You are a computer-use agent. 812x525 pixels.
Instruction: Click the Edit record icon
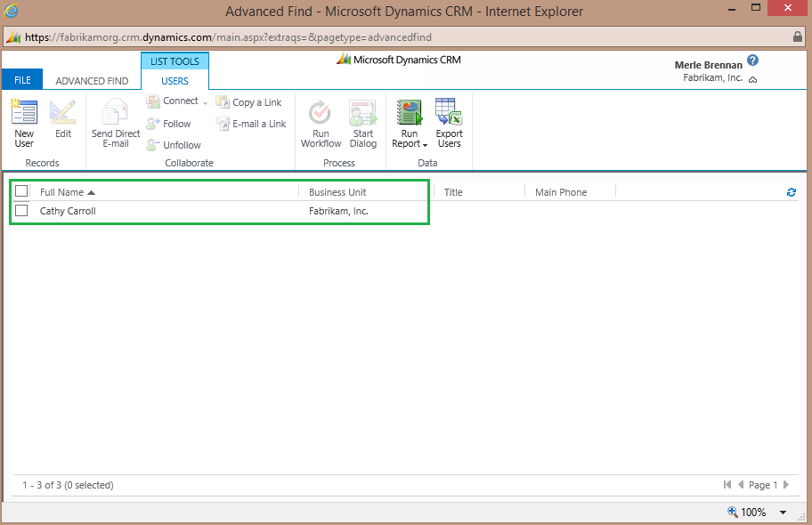(x=62, y=114)
